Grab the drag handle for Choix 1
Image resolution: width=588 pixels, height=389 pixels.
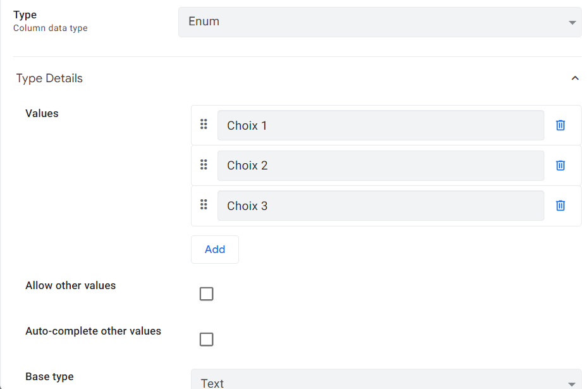tap(204, 124)
